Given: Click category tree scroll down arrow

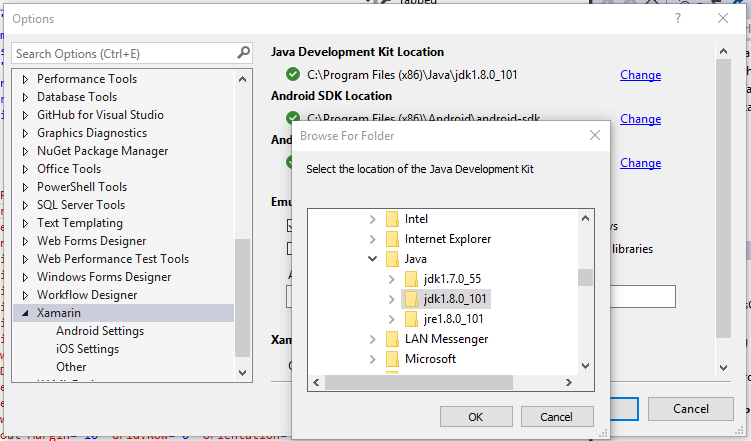Looking at the screenshot, I should [x=242, y=373].
